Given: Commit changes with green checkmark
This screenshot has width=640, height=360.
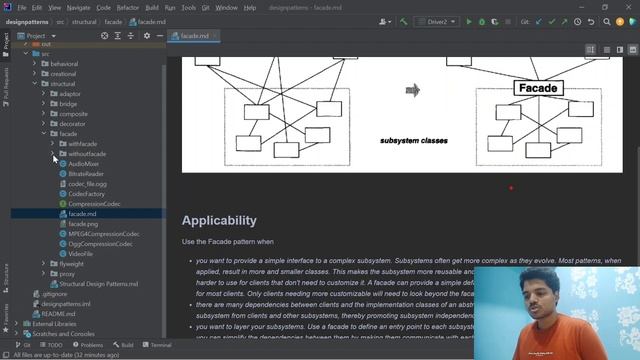Looking at the screenshot, I should 552,22.
